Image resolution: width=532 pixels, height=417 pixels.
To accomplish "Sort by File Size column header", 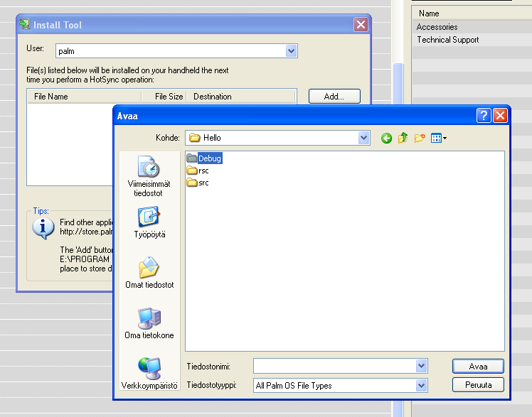I will tap(164, 96).
